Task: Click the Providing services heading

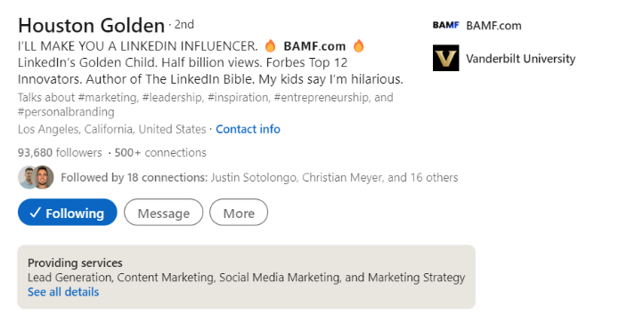Action: pos(75,262)
